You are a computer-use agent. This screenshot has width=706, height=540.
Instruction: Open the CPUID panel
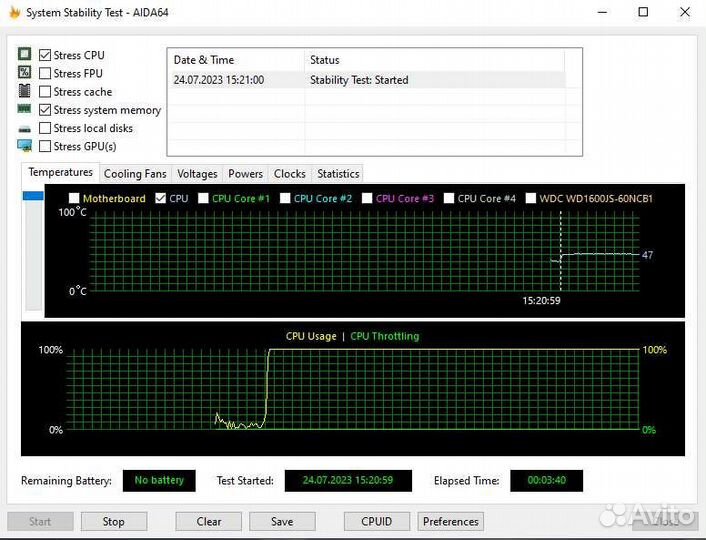[x=377, y=522]
